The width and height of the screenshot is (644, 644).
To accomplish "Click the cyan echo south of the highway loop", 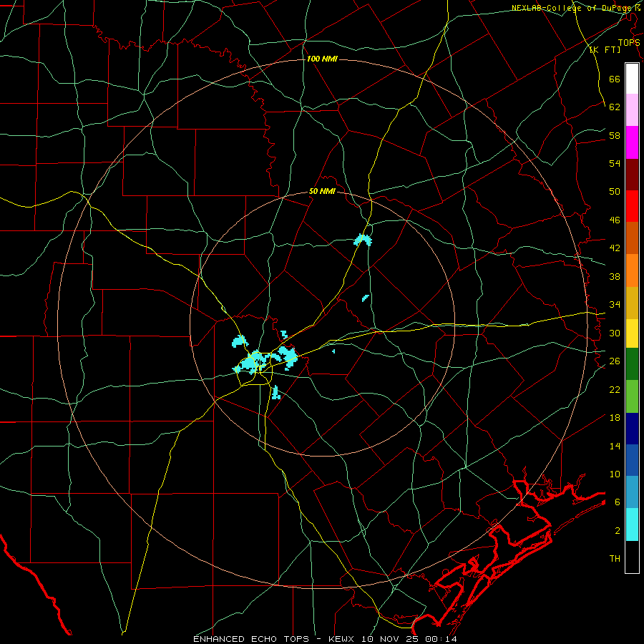I will coord(275,393).
